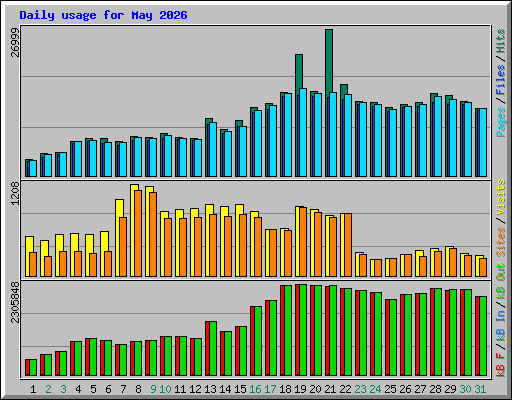512x400 pixels.
Task: Click day 27 on the x-axis
Action: (x=420, y=389)
